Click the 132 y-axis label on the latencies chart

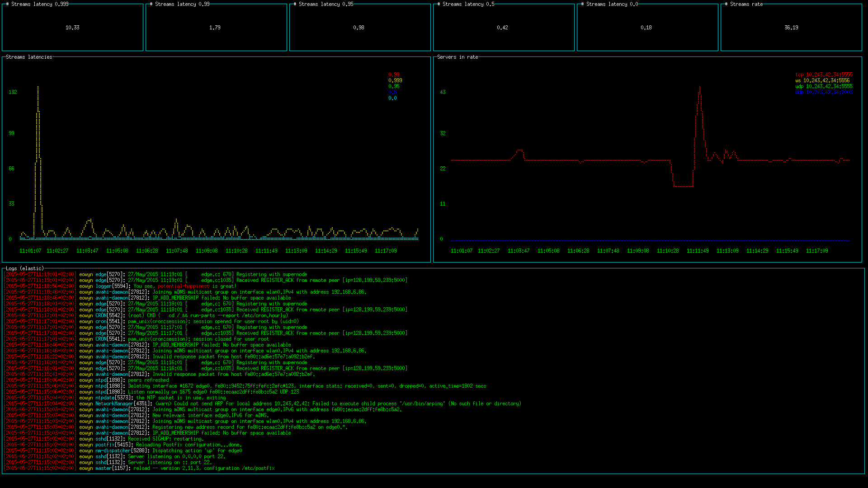(x=13, y=92)
